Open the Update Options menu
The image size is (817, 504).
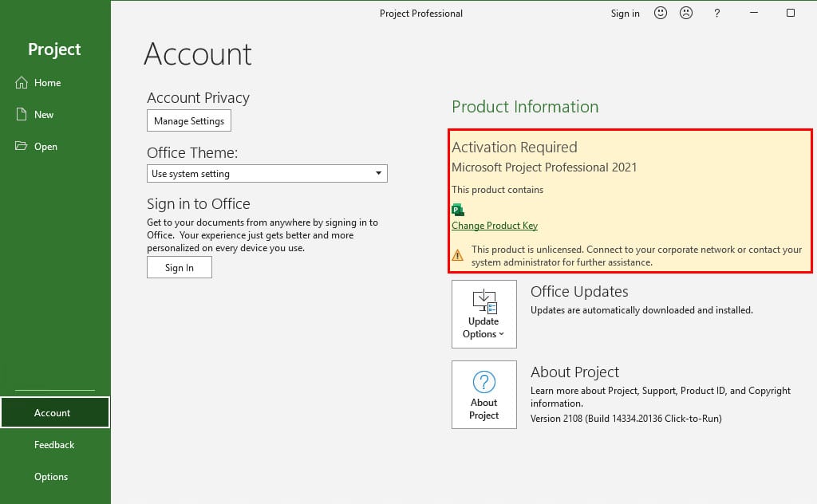(x=484, y=314)
